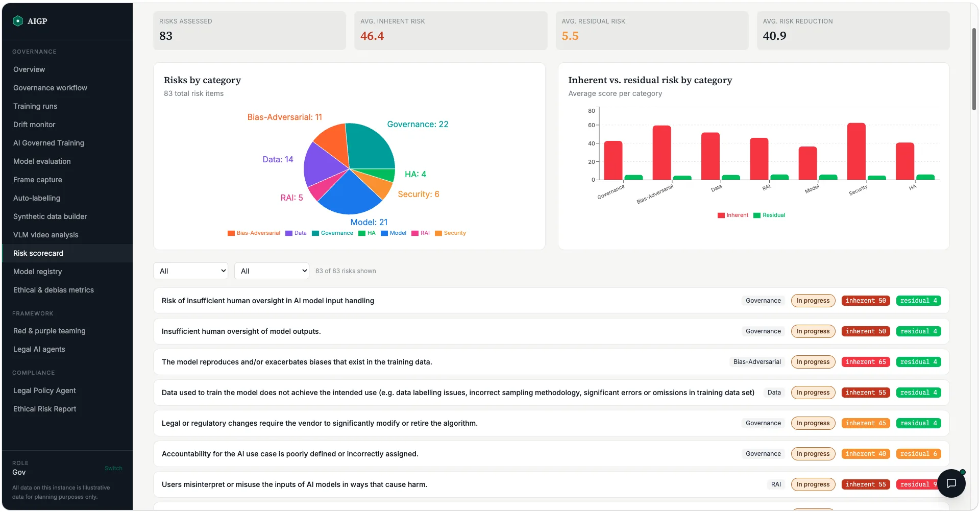
Task: Click '83 of 83 risks shown' text
Action: coord(346,271)
